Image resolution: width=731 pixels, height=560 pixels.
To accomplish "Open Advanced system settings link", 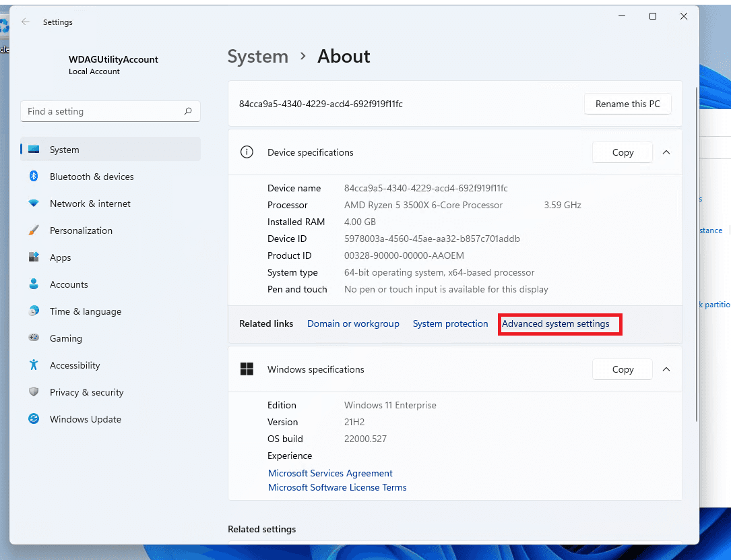I will pyautogui.click(x=556, y=323).
